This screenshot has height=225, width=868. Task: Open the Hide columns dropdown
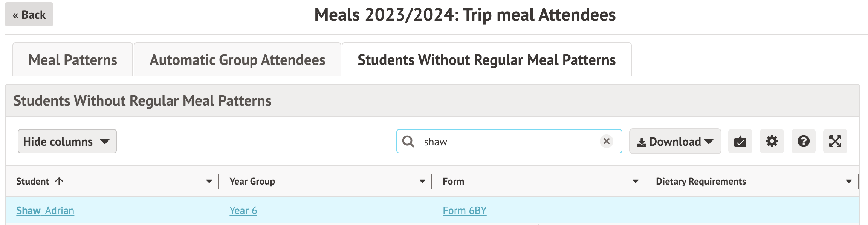[67, 142]
